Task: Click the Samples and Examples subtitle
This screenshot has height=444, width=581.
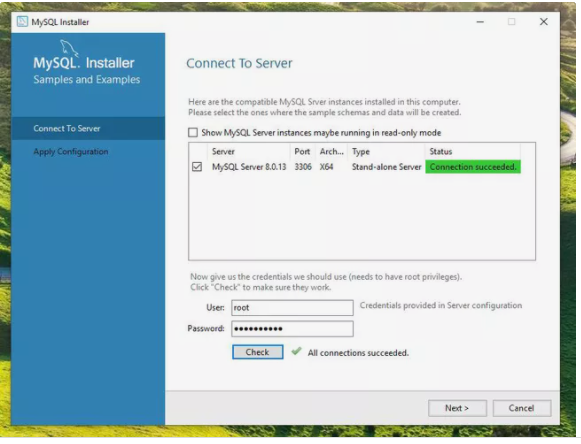Action: click(x=87, y=79)
